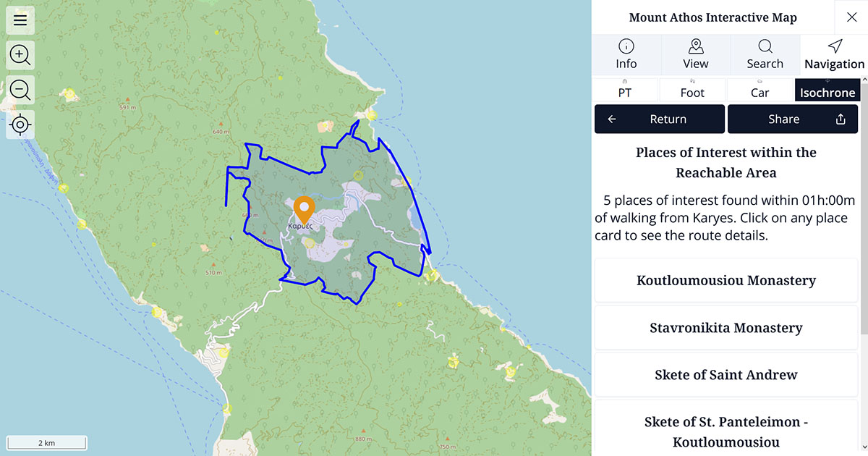
Task: Open Skete of St. Panteleimon card
Action: coord(726,431)
